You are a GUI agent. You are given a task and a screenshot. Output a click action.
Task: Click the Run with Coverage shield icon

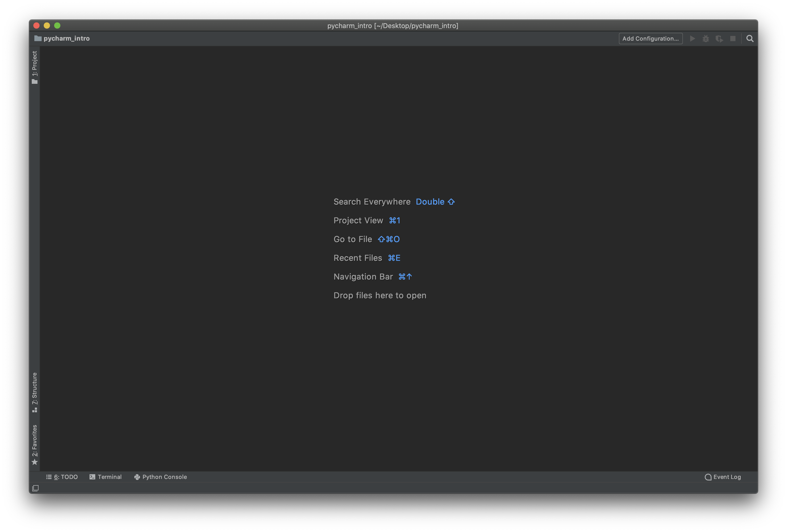(x=719, y=38)
